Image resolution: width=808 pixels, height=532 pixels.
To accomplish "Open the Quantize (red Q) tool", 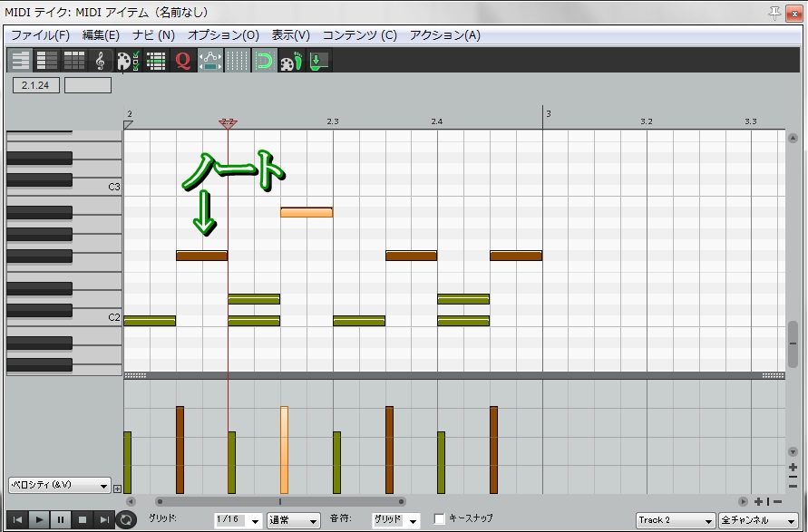I will tap(182, 60).
